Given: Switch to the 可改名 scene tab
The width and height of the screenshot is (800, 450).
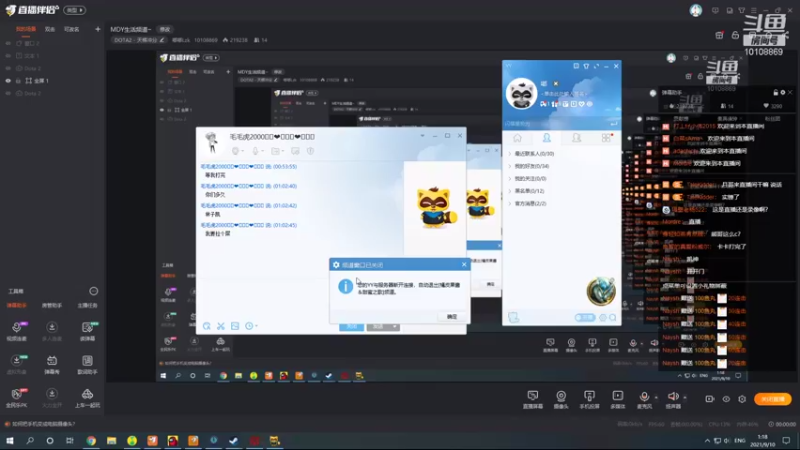Looking at the screenshot, I should pyautogui.click(x=71, y=29).
